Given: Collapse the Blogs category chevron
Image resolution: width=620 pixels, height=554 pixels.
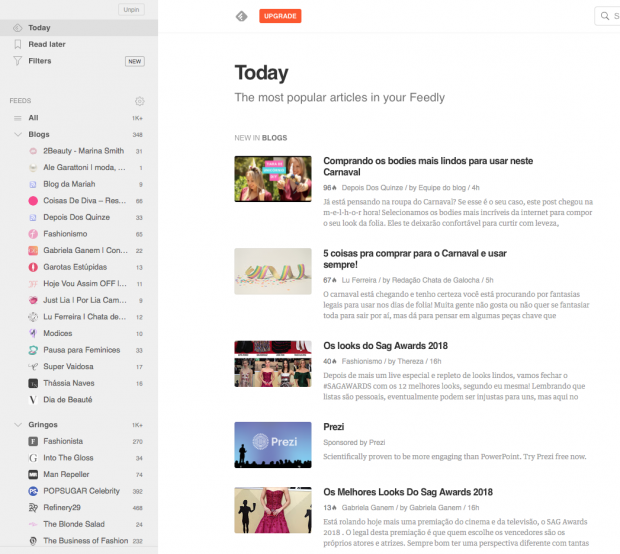Looking at the screenshot, I should pos(18,134).
